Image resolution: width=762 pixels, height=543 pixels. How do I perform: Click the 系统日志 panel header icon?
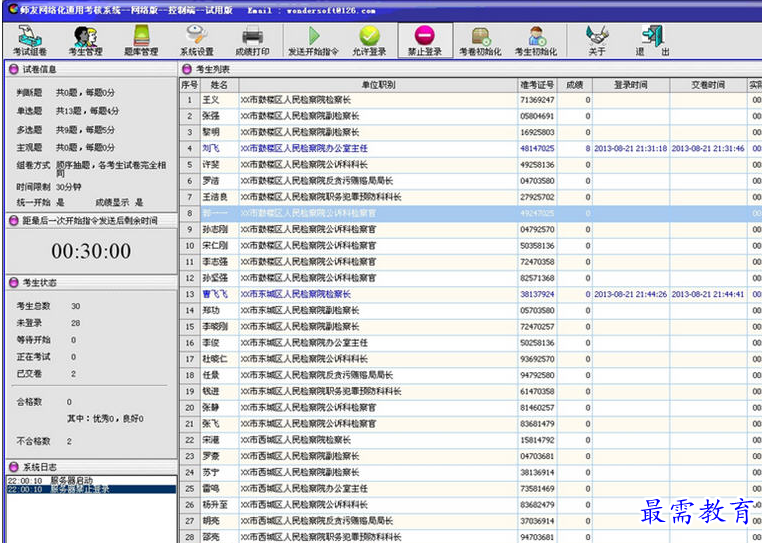coord(14,467)
